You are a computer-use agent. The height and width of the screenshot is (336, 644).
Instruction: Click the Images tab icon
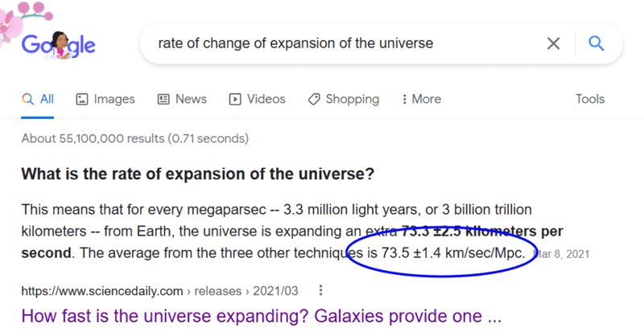82,100
